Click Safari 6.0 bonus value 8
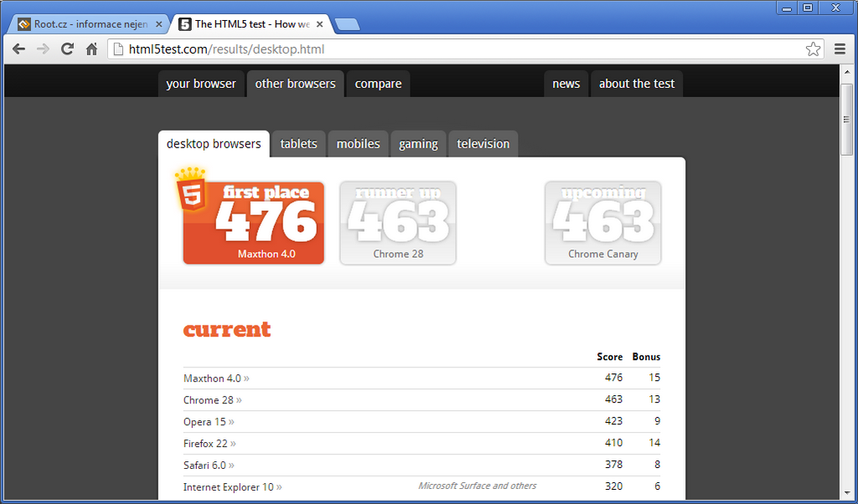Viewport: 858px width, 504px height. coord(657,465)
